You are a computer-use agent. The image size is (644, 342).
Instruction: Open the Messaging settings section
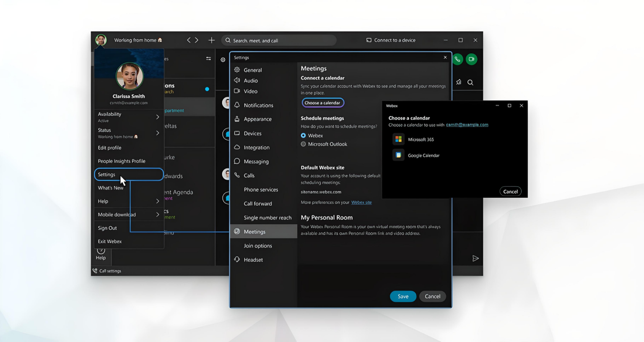pyautogui.click(x=256, y=161)
